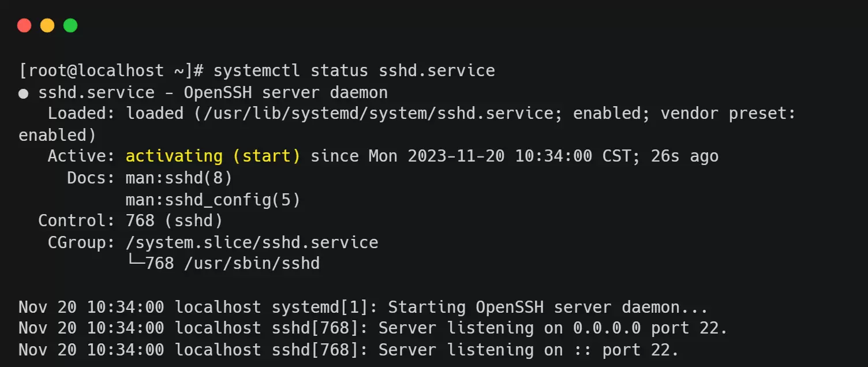Click the "Starting OpenSSH server daemon..." log message
Viewport: 868px width, 367px height.
click(547, 307)
